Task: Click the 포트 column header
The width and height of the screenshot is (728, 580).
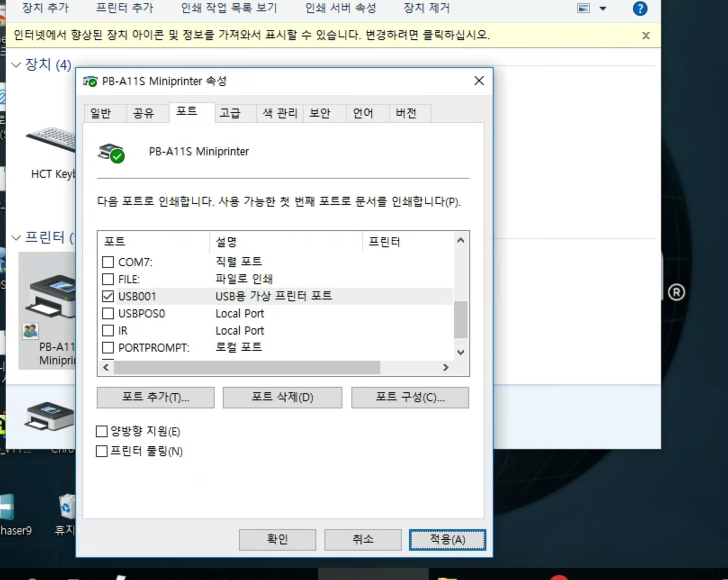Action: [x=153, y=242]
